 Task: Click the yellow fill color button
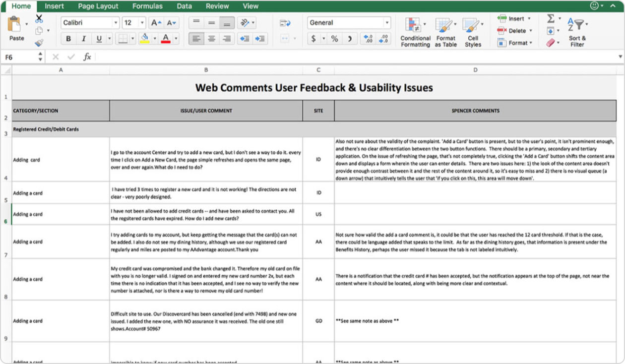click(x=144, y=39)
